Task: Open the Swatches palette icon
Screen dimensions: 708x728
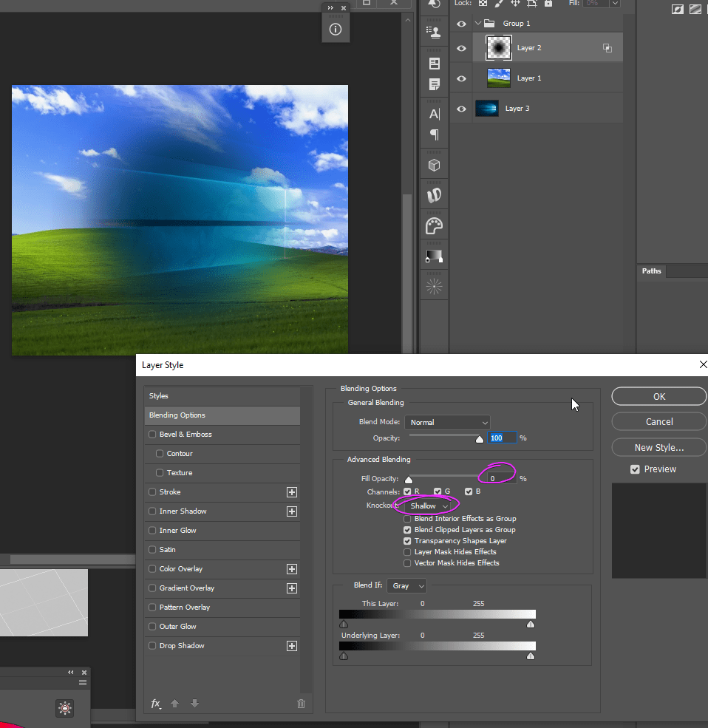Action: [434, 225]
